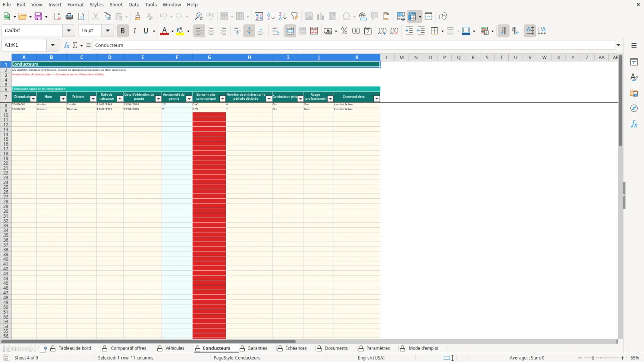Toggle Center horizontally alignment

click(x=211, y=31)
